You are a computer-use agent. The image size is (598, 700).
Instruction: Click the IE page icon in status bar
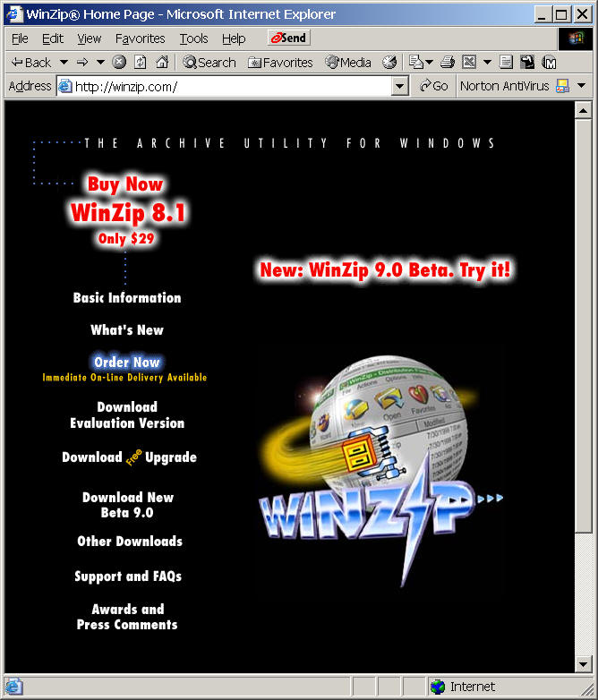click(x=13, y=687)
